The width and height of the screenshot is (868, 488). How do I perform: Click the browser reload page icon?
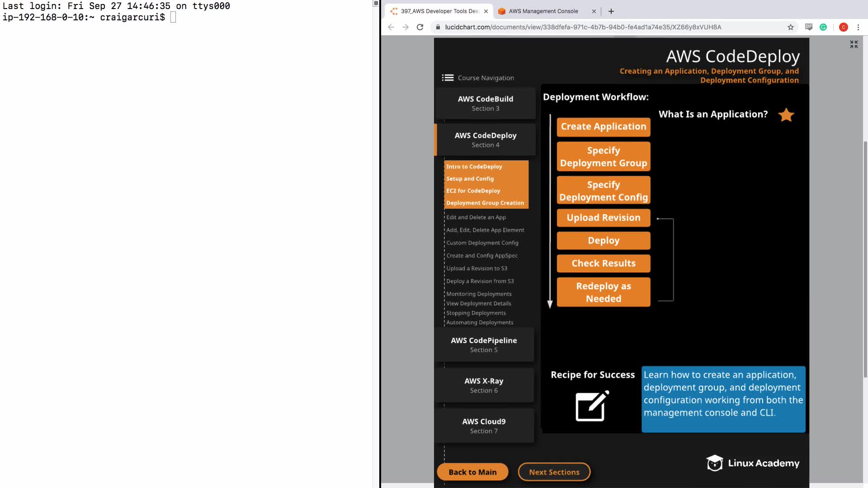420,27
